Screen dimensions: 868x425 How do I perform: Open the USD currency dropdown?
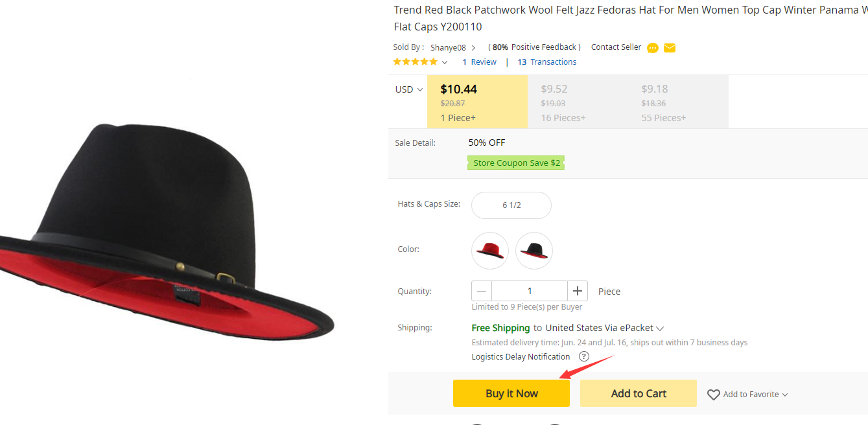pyautogui.click(x=409, y=89)
